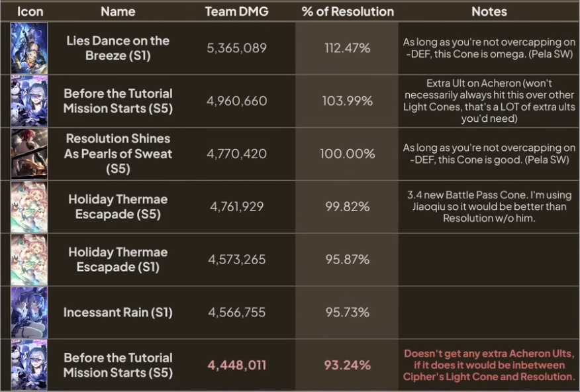Click the 5,365,089 team damage value
Viewport: 580px width, 392px height.
[x=237, y=48]
